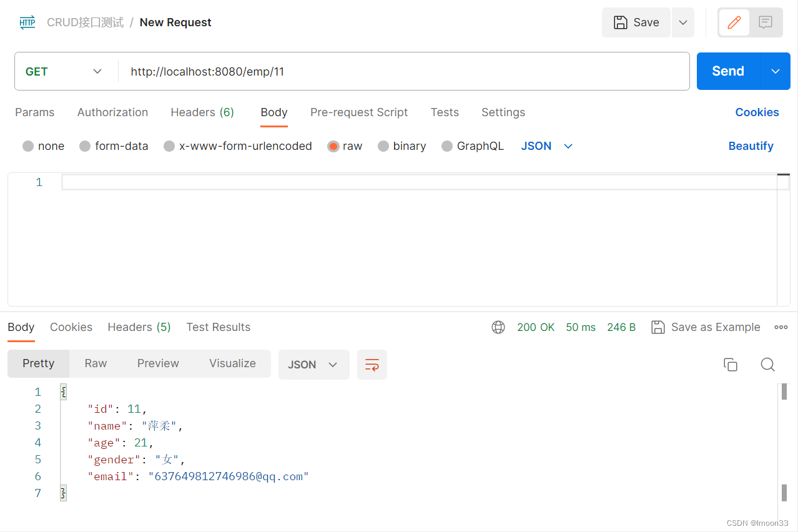Click the network/globe response icon
The image size is (798, 532).
[x=498, y=327]
